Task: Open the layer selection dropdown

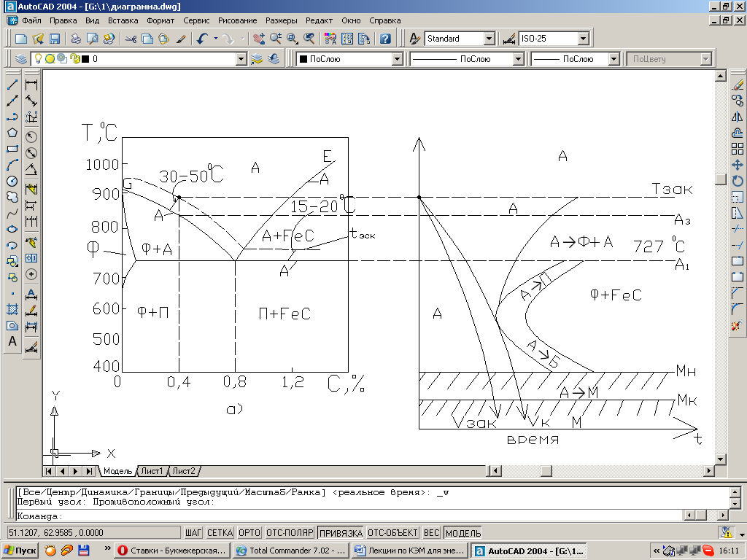Action: click(x=241, y=59)
